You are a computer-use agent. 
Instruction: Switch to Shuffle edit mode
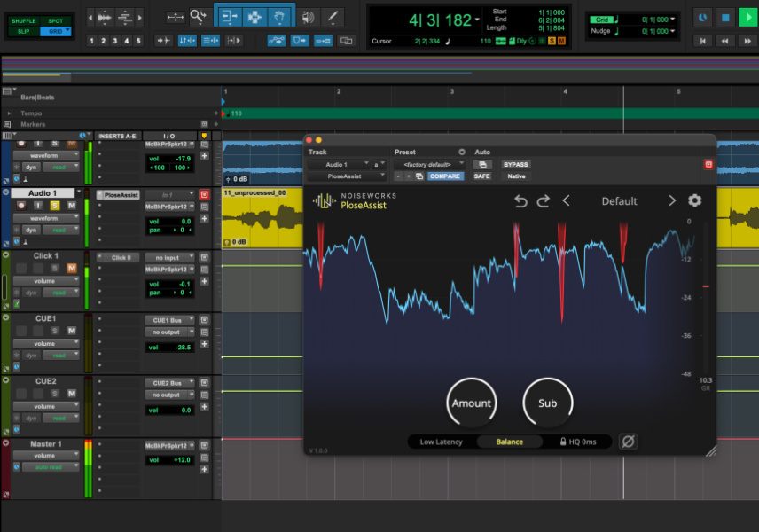(24, 20)
